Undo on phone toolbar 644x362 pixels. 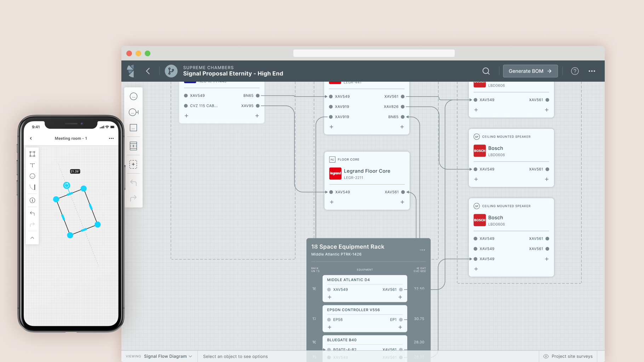click(x=32, y=214)
